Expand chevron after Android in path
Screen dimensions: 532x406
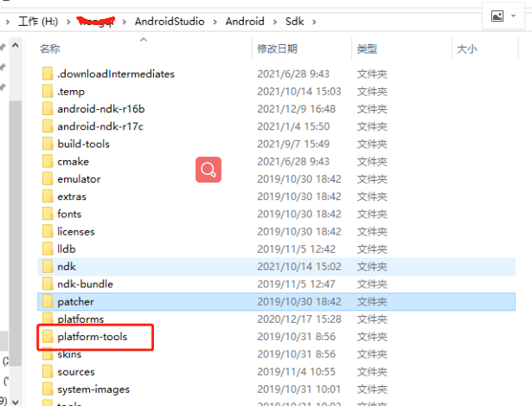point(275,22)
